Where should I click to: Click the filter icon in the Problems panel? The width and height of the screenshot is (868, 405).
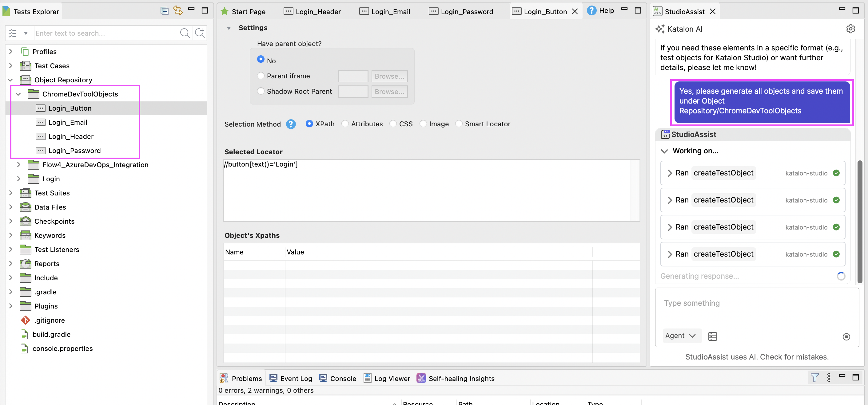pyautogui.click(x=815, y=378)
